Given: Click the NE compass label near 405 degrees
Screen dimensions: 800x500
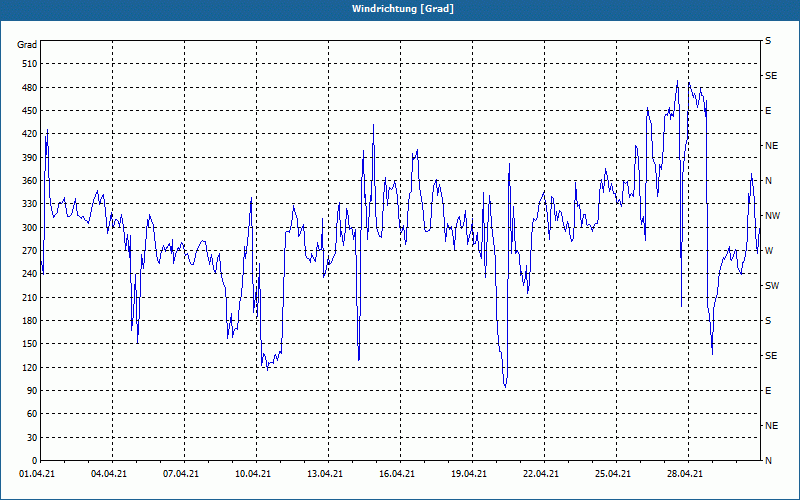Looking at the screenshot, I should [772, 146].
